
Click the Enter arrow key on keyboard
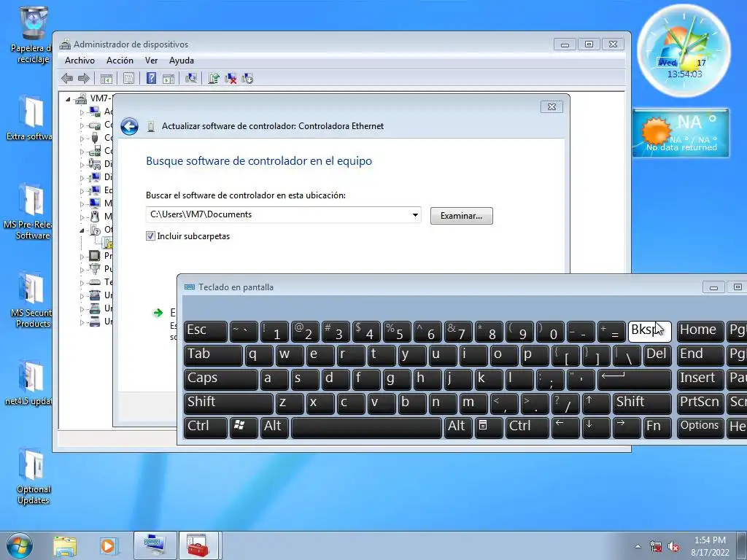pyautogui.click(x=634, y=378)
